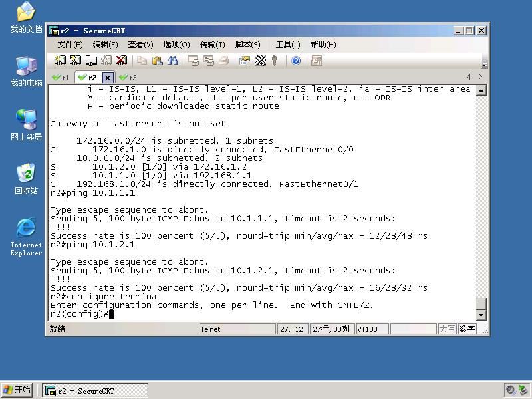The height and width of the screenshot is (399, 532).
Task: Open the 查看(V) menu
Action: coord(140,45)
